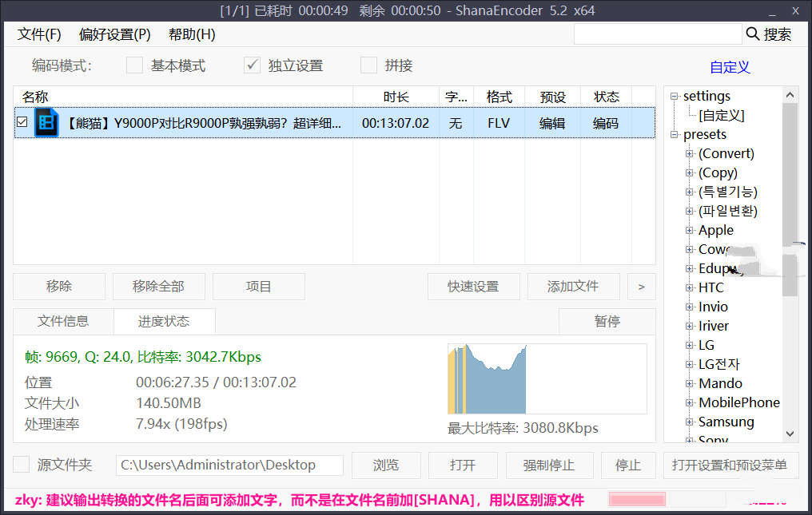Image resolution: width=812 pixels, height=515 pixels.
Task: Toggle the 基本模式 checkbox
Action: [134, 65]
